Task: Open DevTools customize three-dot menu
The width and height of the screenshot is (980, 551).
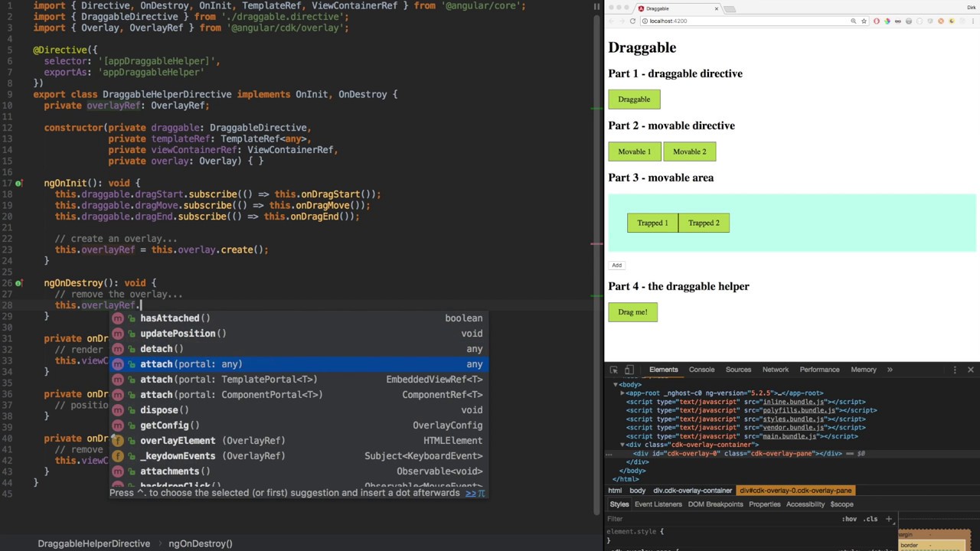Action: (955, 370)
